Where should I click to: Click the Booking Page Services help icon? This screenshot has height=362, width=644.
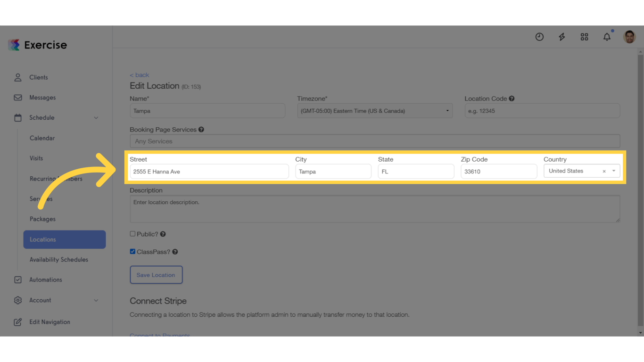[201, 129]
